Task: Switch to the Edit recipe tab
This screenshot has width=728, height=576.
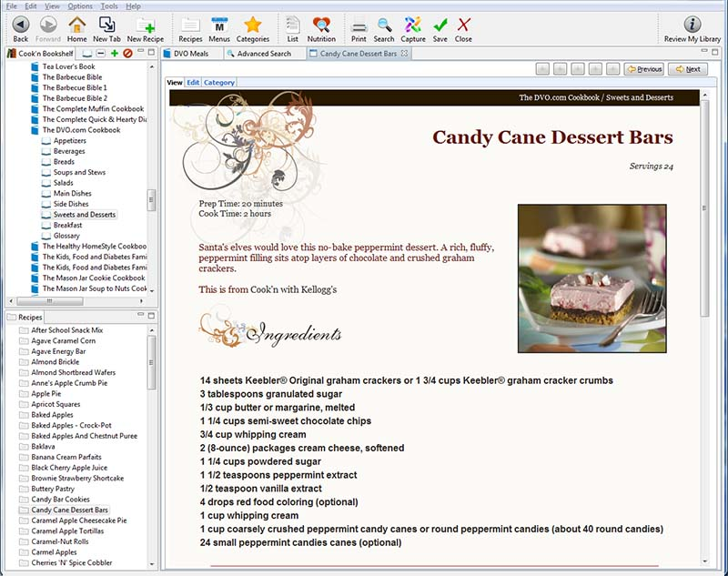Action: click(193, 83)
